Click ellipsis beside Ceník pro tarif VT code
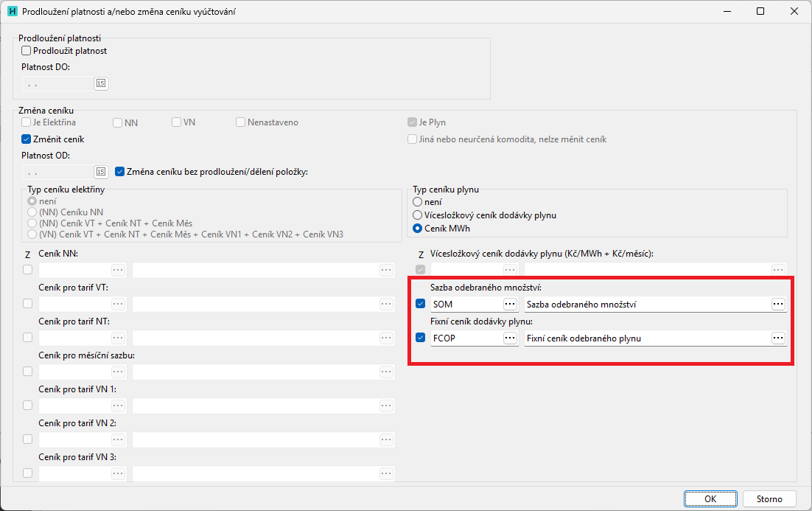812x511 pixels. tap(119, 304)
